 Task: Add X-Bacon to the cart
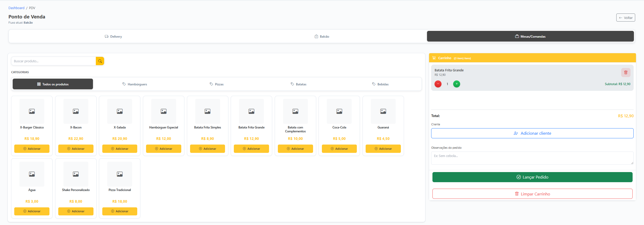[x=76, y=149]
